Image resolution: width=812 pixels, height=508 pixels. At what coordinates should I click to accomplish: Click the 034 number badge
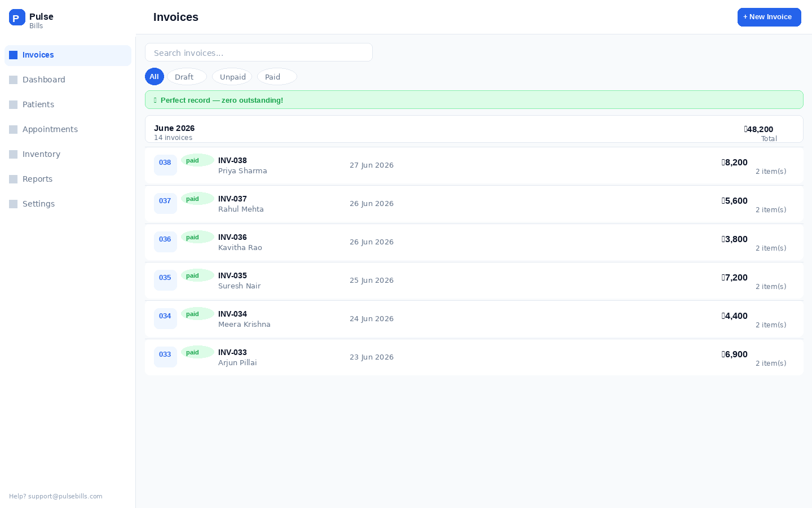[x=165, y=318]
